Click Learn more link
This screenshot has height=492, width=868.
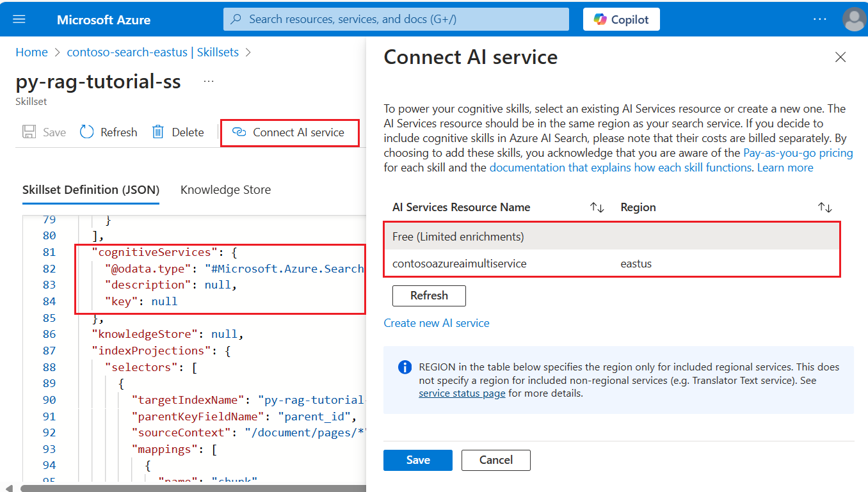[785, 168]
